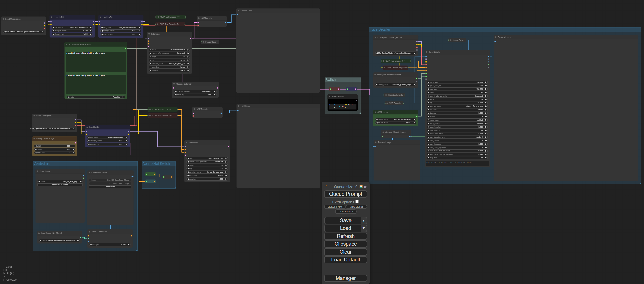Open the settings gear in queue panel
Viewport: 644px width, 284px height.
click(x=365, y=187)
